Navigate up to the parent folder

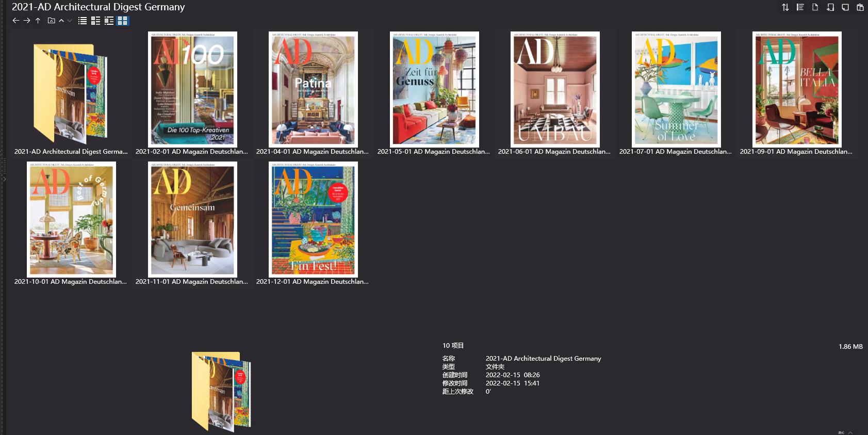click(38, 21)
